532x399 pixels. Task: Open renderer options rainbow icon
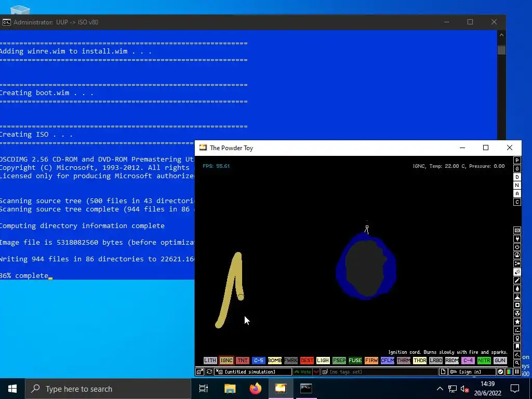point(509,372)
